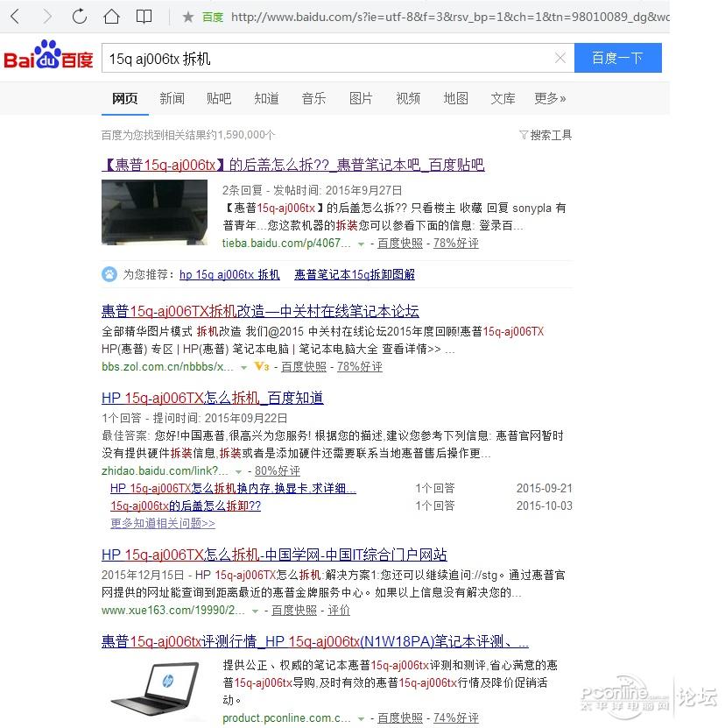725x728 pixels.
Task: Open the 惠普15q-aj006tx 后盖怎么拆 tieba result
Action: (x=293, y=165)
